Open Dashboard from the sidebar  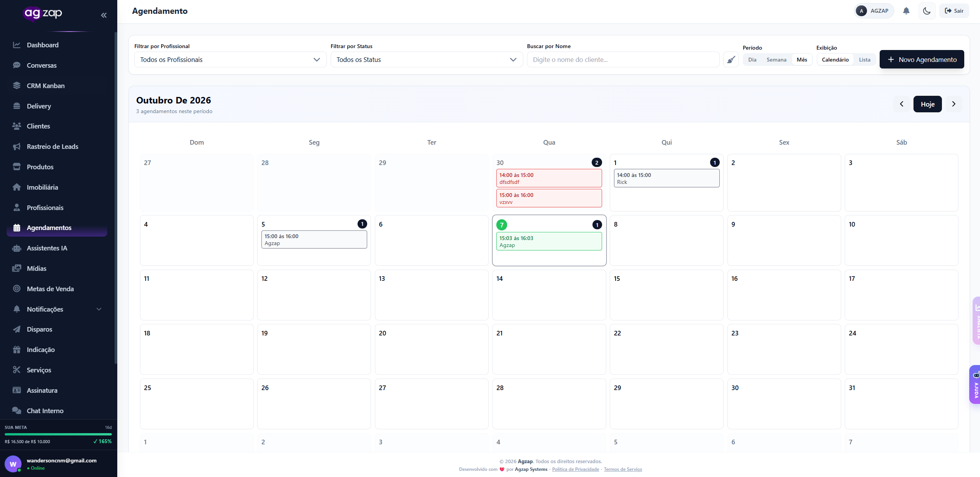tap(57, 45)
